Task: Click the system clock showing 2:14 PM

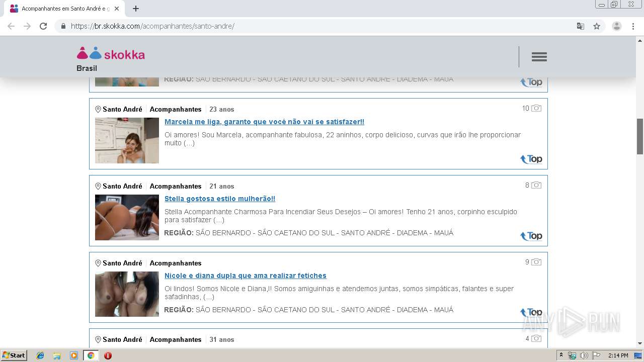Action: tap(618, 355)
